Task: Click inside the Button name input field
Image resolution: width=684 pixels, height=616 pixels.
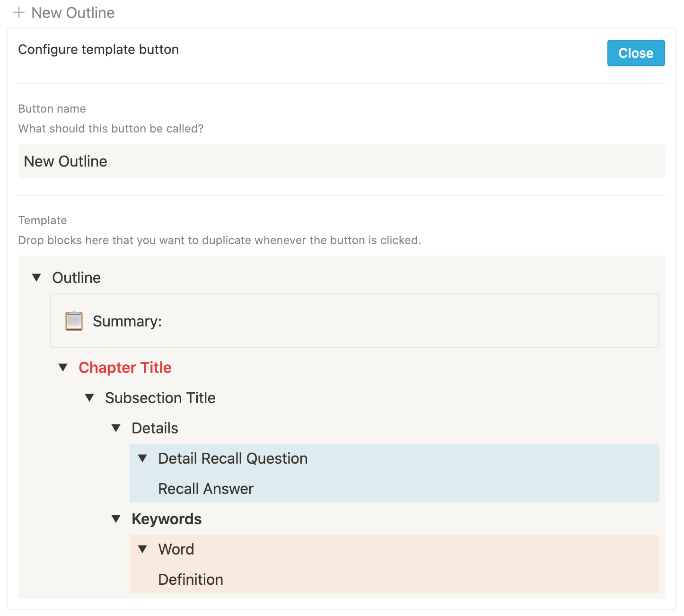Action: [331, 161]
